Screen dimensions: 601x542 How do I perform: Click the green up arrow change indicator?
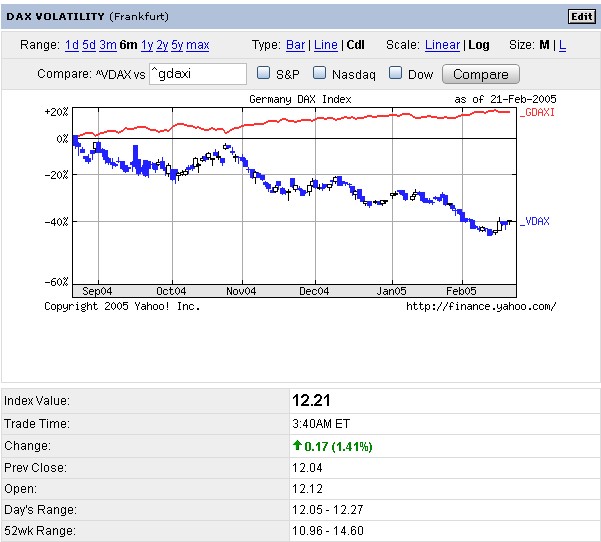(297, 446)
